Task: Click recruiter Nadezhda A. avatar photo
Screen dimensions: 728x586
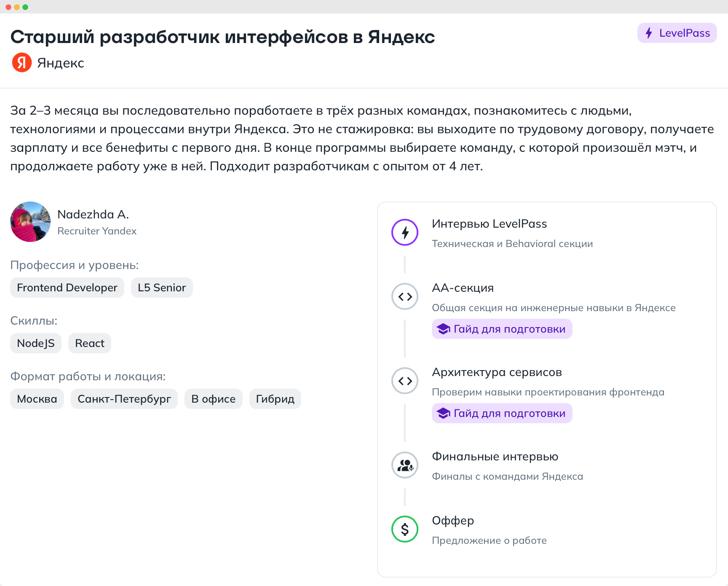Action: pos(30,222)
